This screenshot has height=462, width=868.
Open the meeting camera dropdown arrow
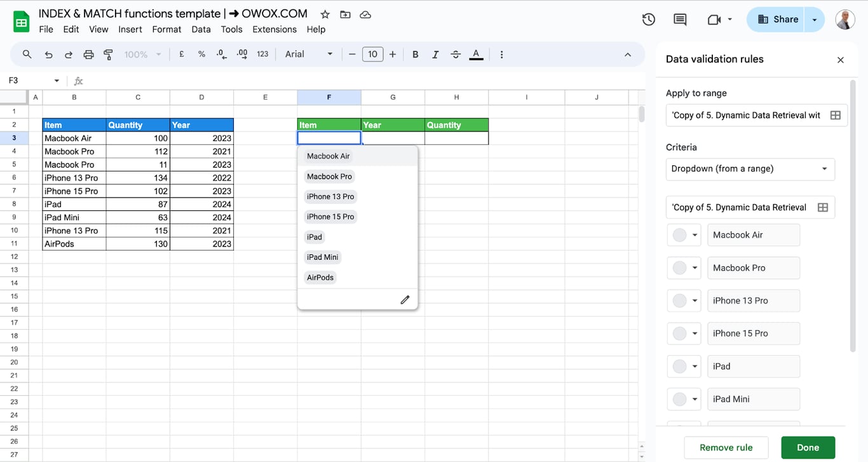tap(729, 20)
